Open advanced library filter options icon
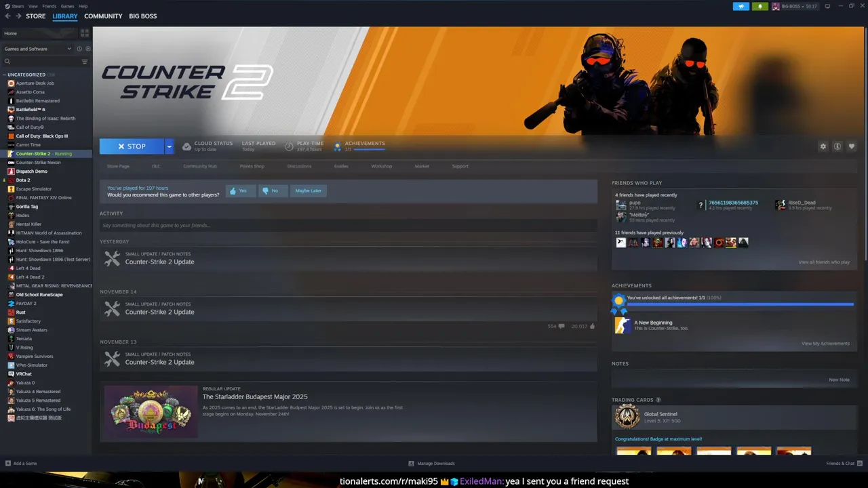 (x=85, y=62)
